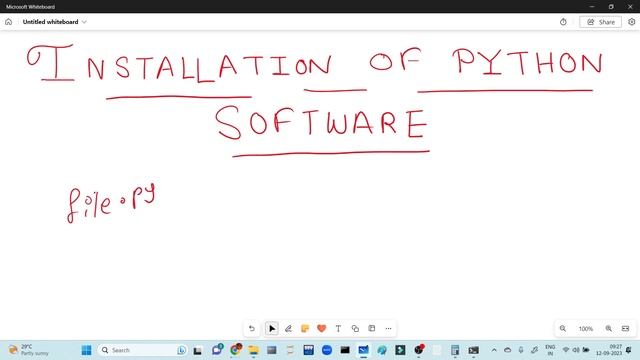
Task: Minimize the Microsoft Whiteboard window
Action: (x=592, y=7)
